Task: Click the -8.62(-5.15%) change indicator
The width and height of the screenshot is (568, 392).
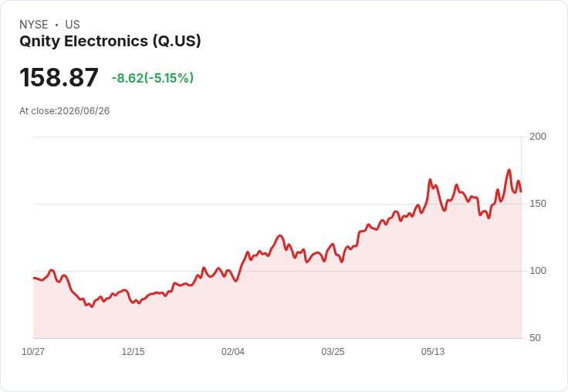Action: point(153,78)
